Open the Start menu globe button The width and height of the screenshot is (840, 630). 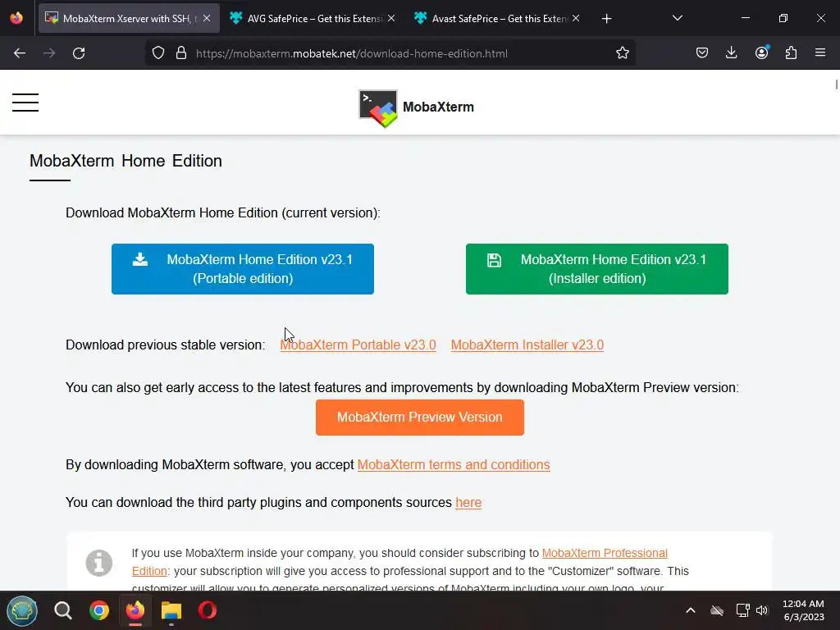tap(22, 610)
